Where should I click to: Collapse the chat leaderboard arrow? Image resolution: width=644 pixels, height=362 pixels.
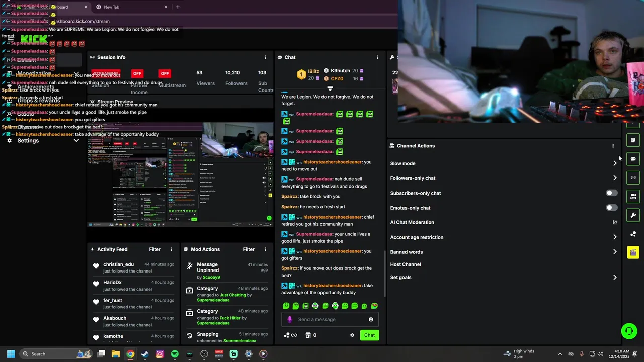click(330, 88)
